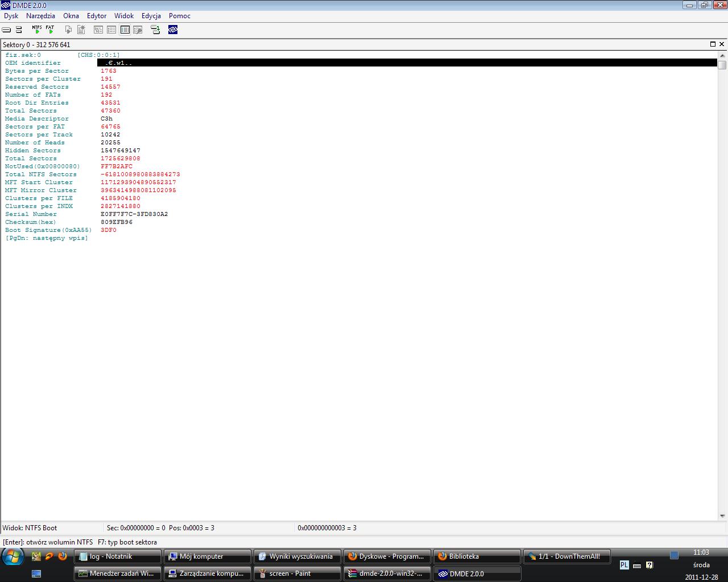
Task: Click the system tray clock showing 11:03
Action: (701, 552)
